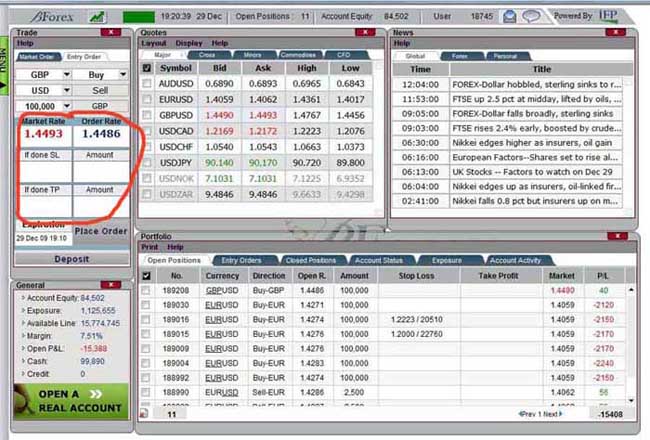
Task: Check the EURUSD quote row checkbox
Action: [147, 99]
